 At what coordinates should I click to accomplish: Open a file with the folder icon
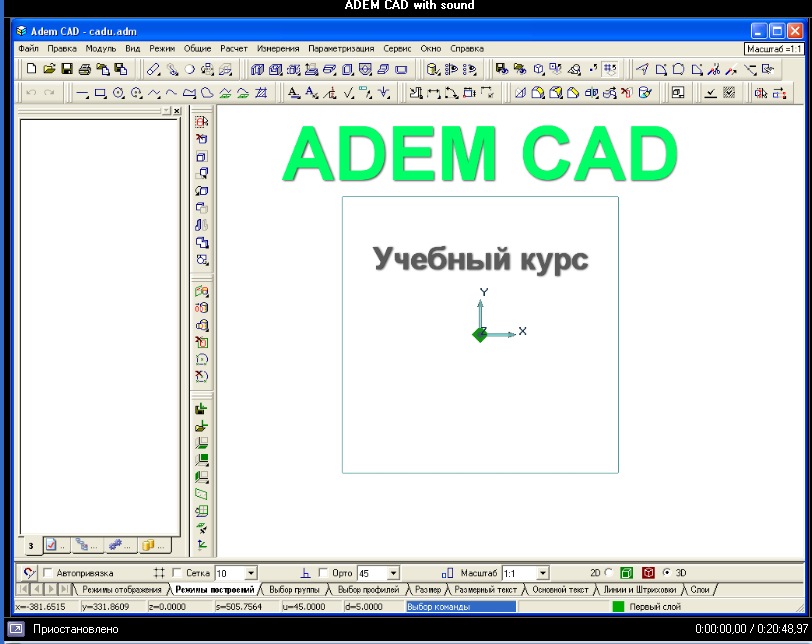pos(49,69)
